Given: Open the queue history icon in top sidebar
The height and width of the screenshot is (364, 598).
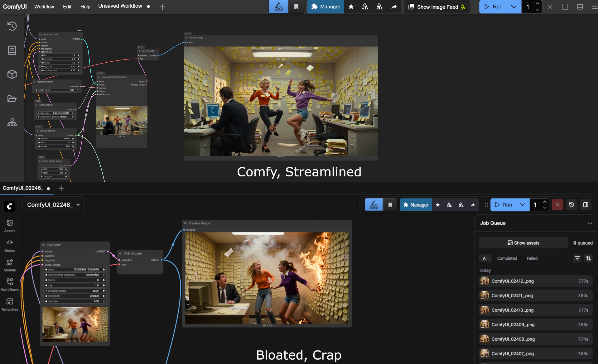Looking at the screenshot, I should coord(12,26).
